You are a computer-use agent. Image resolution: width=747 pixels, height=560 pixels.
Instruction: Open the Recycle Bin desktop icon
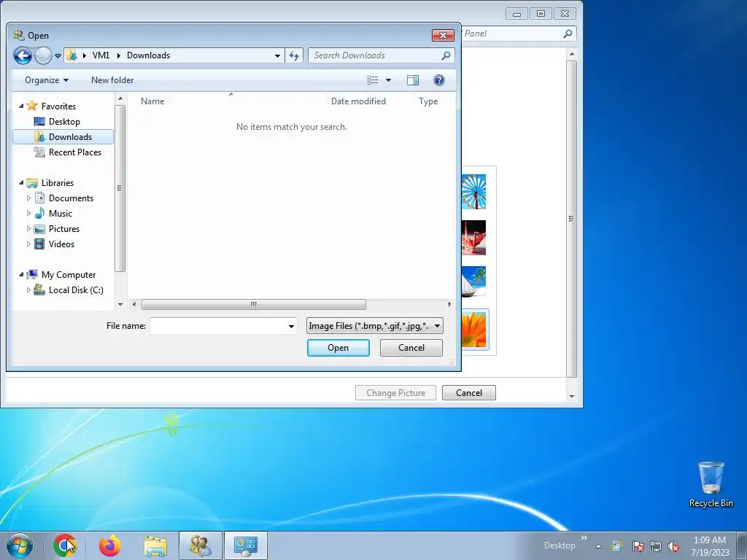(x=711, y=484)
